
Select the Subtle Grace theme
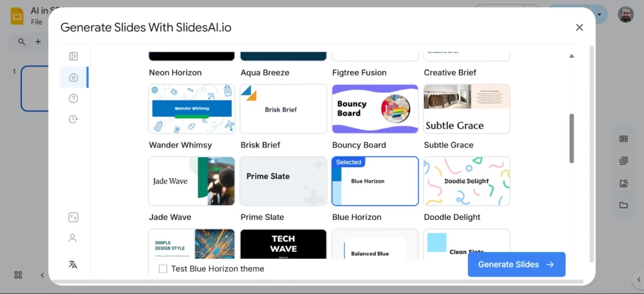click(467, 109)
